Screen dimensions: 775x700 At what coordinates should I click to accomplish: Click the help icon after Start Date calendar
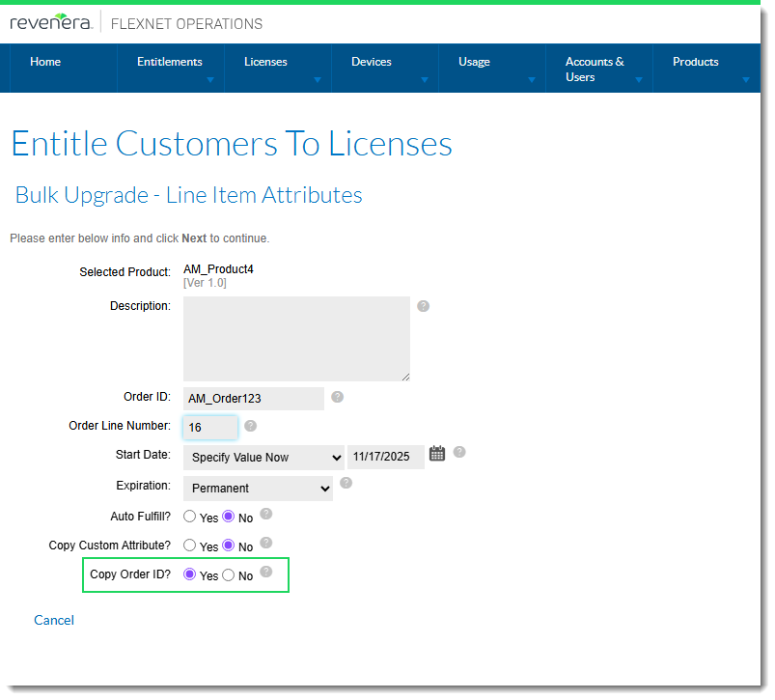click(459, 452)
